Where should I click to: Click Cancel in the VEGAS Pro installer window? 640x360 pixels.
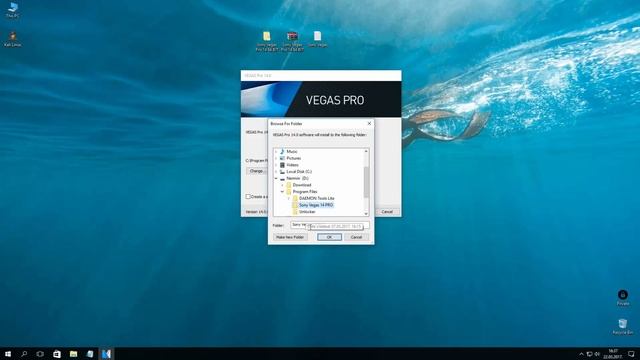[387, 212]
